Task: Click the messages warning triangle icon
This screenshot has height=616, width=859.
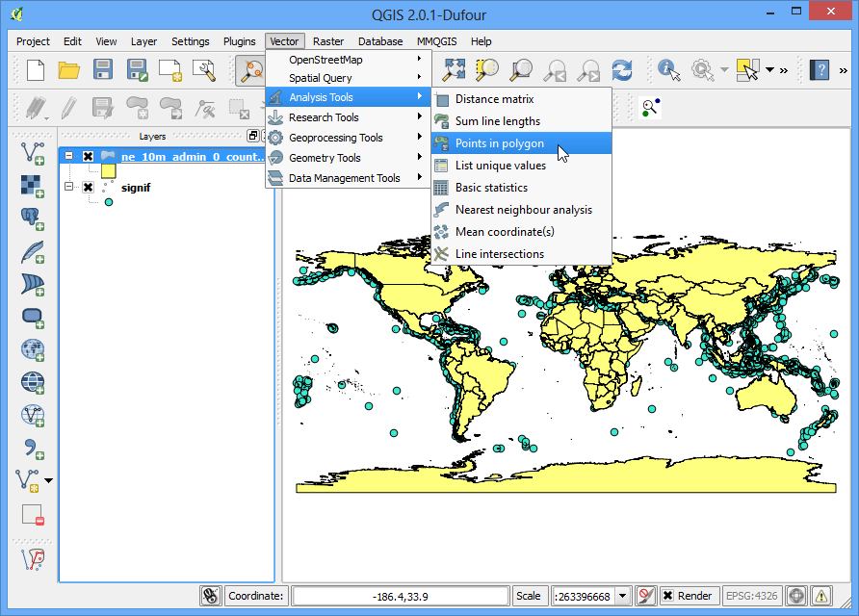Action: coord(820,596)
